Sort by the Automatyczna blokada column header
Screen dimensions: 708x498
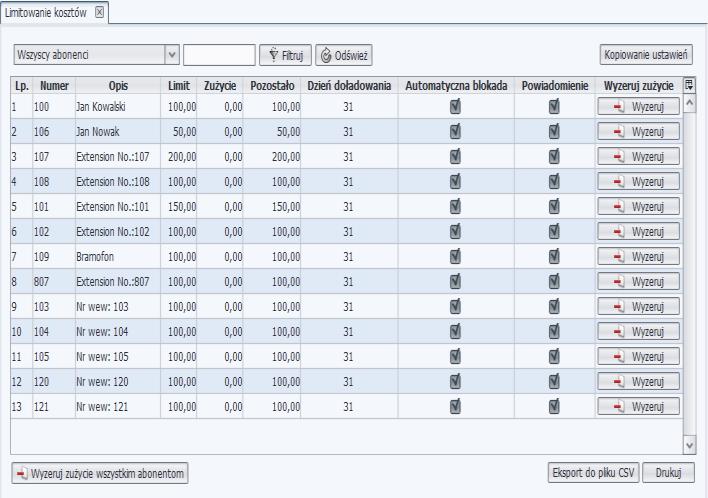[x=456, y=86]
